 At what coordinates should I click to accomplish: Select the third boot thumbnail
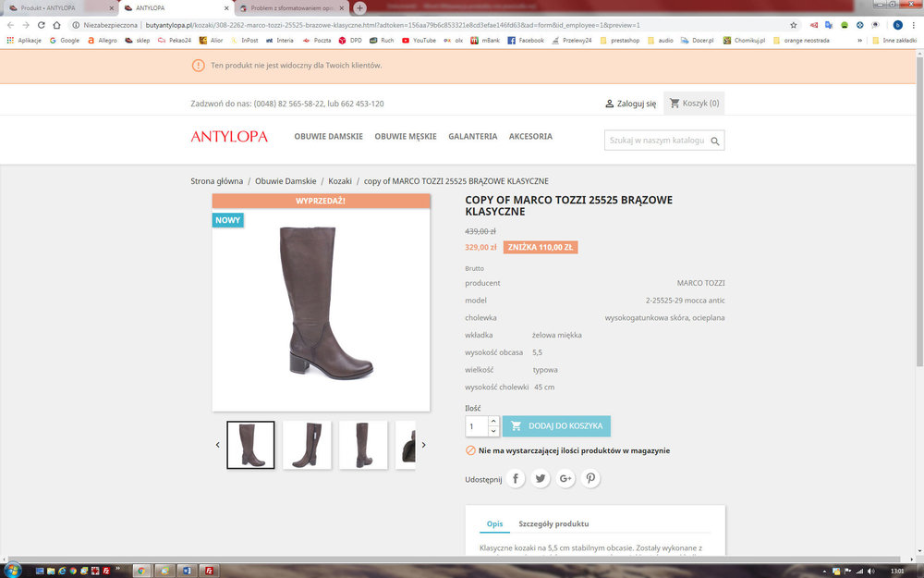[x=363, y=445]
